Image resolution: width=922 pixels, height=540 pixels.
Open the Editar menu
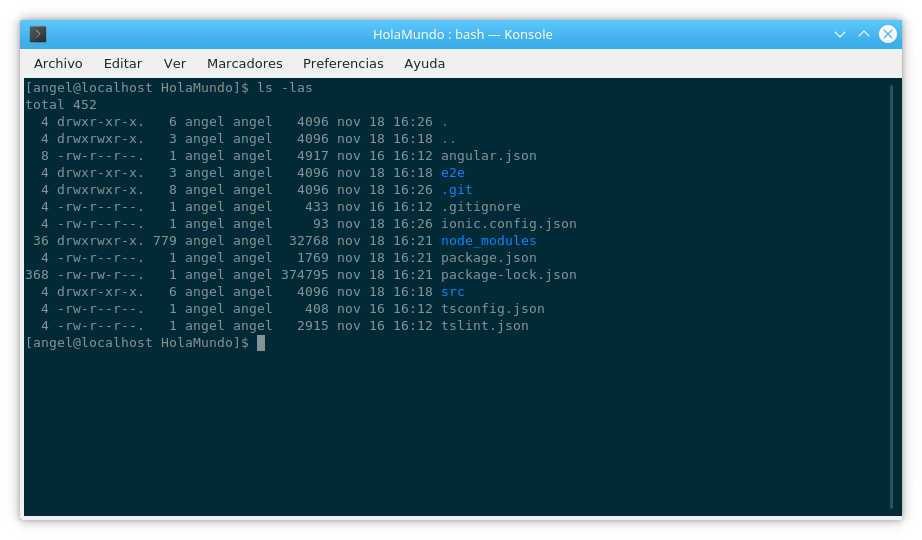tap(123, 64)
